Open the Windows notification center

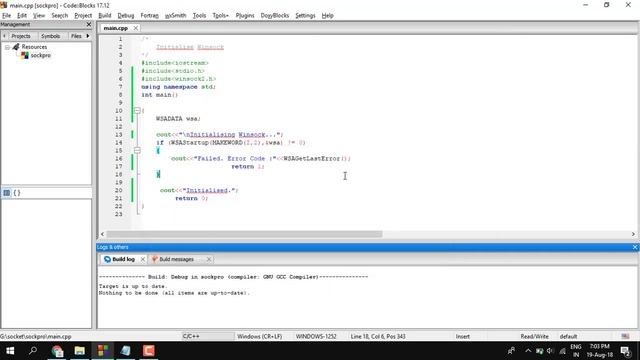pyautogui.click(x=625, y=351)
